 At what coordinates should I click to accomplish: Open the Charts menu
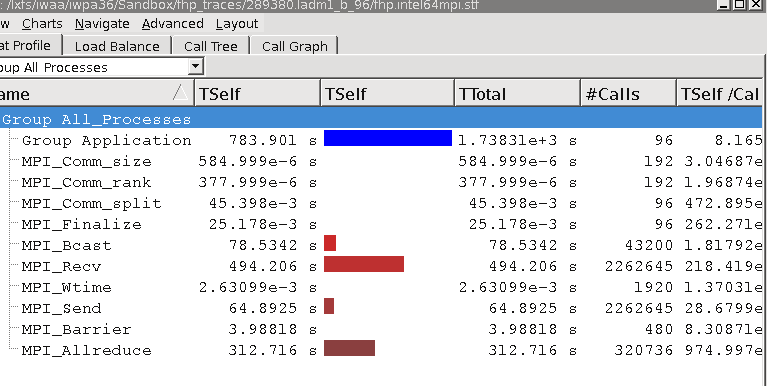(x=42, y=23)
